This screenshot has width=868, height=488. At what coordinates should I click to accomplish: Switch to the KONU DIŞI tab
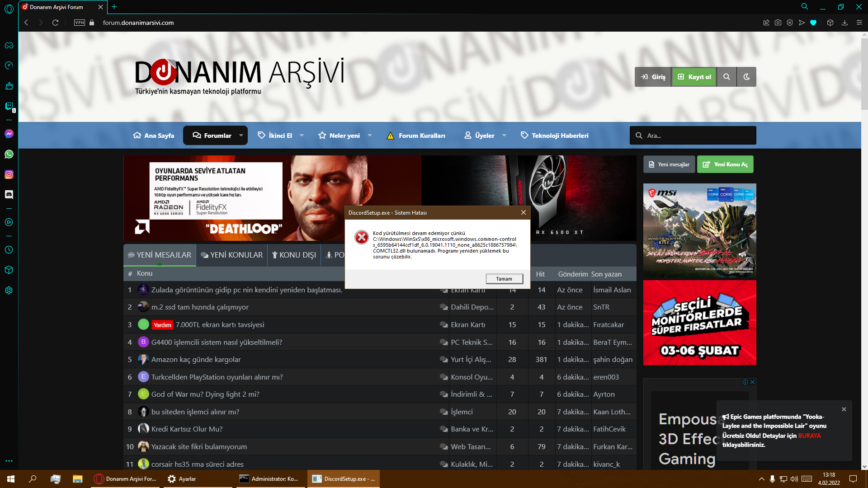294,255
